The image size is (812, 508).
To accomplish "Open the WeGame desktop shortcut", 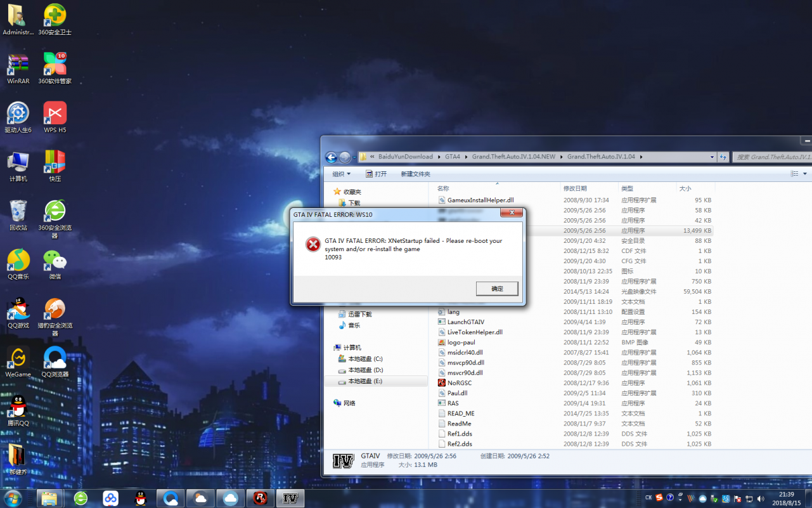I will 18,361.
